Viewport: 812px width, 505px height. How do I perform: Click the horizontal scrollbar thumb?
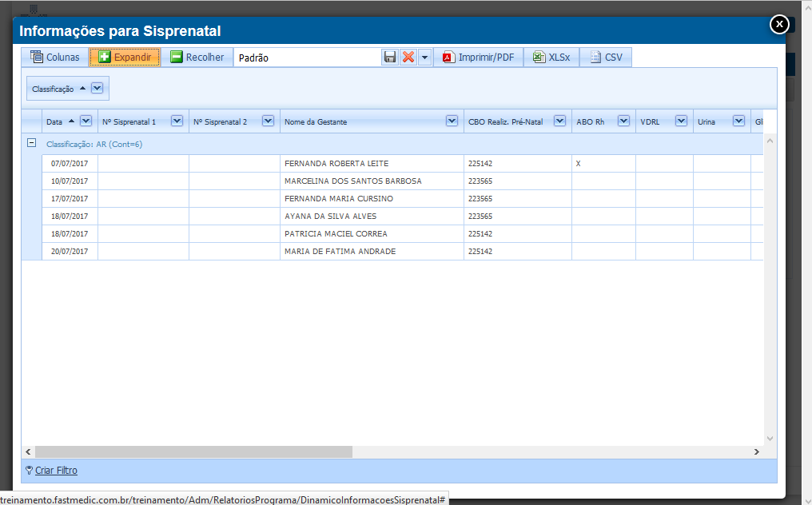[x=193, y=451]
